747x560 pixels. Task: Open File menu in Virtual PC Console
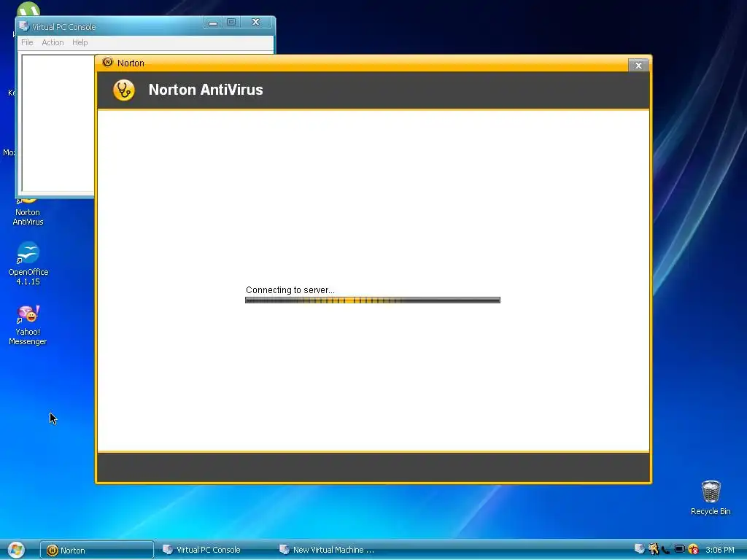pos(27,42)
